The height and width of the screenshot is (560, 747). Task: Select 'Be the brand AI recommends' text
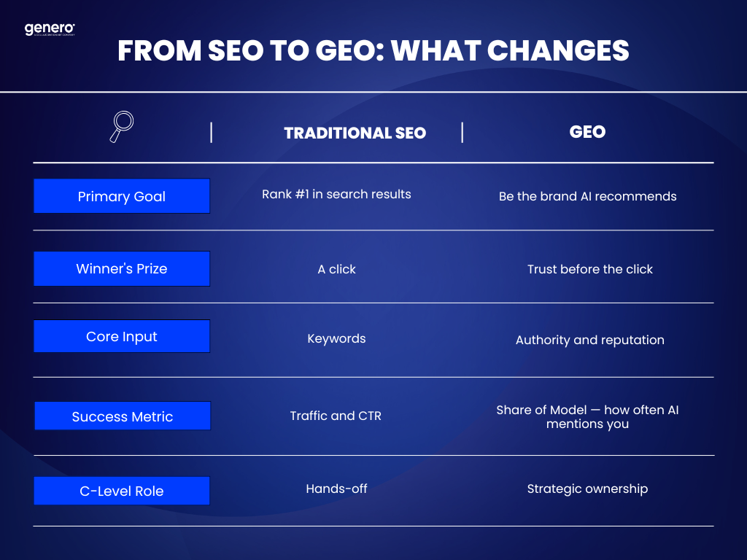pos(587,196)
